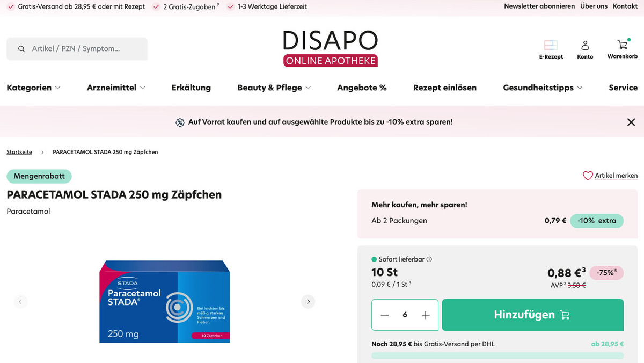Click the free shipping progress bar
This screenshot has height=363, width=644.
point(497,356)
